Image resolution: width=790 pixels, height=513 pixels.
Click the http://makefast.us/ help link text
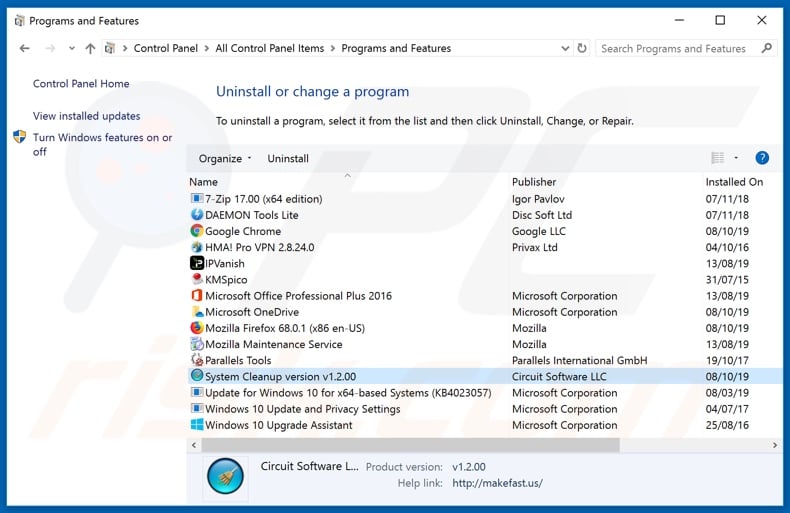(x=497, y=483)
